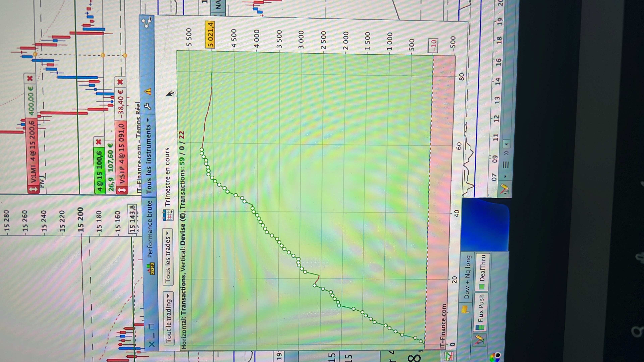Expand the Tous les trades dropdown
Screen dimensions: 644x362
point(168,257)
